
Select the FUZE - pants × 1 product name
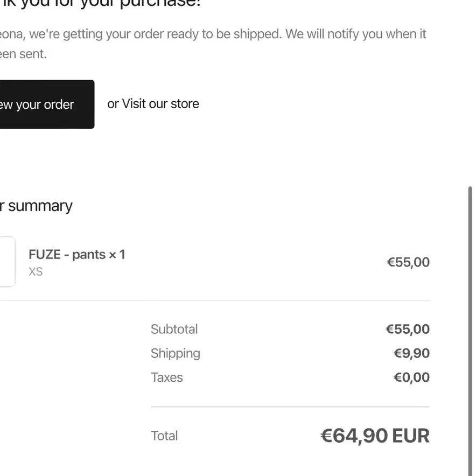tap(77, 254)
